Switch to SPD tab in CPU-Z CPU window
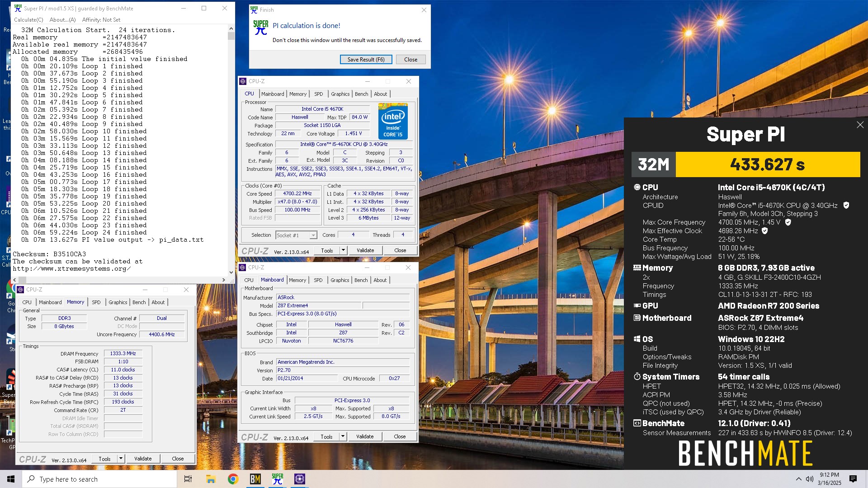This screenshot has height=488, width=868. (x=319, y=94)
